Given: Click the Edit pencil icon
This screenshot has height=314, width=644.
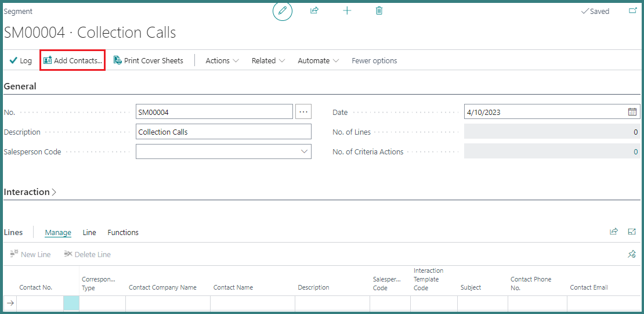Looking at the screenshot, I should (282, 11).
